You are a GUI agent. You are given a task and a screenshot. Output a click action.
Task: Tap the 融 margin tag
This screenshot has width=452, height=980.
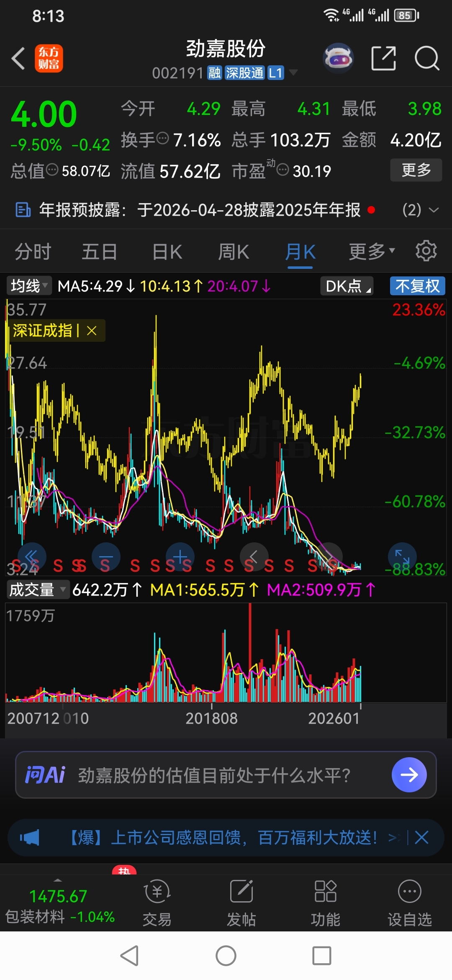214,73
